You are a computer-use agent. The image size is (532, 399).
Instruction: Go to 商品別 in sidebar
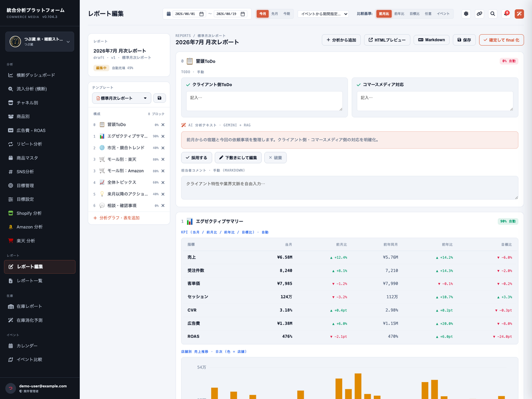coord(40,117)
